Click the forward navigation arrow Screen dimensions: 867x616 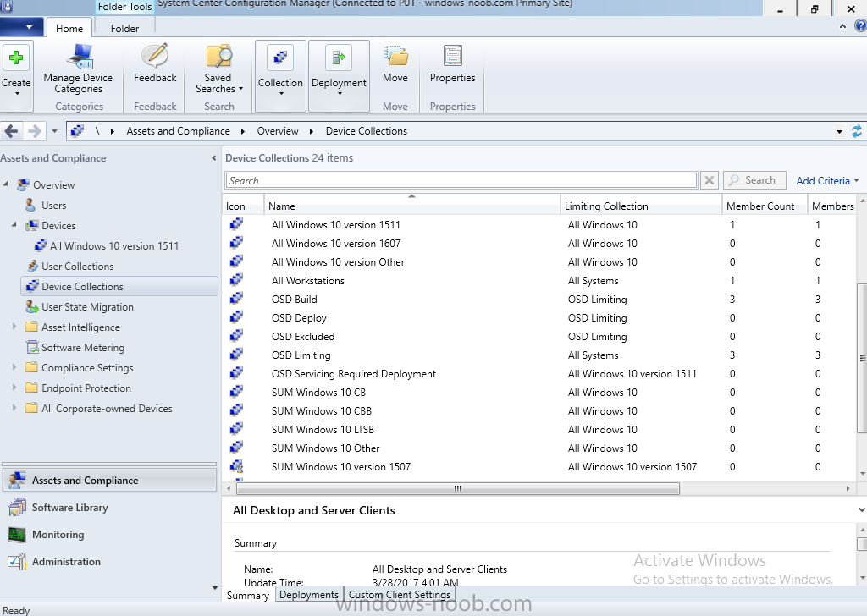(34, 131)
